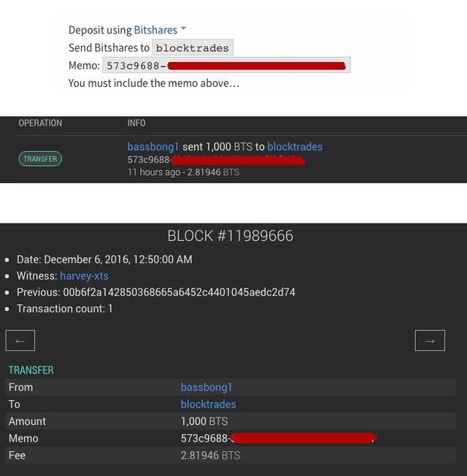Open blocktrades link in To row

209,404
